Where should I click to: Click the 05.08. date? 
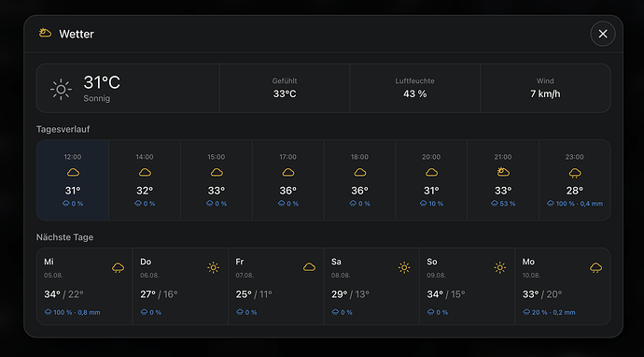[53, 275]
